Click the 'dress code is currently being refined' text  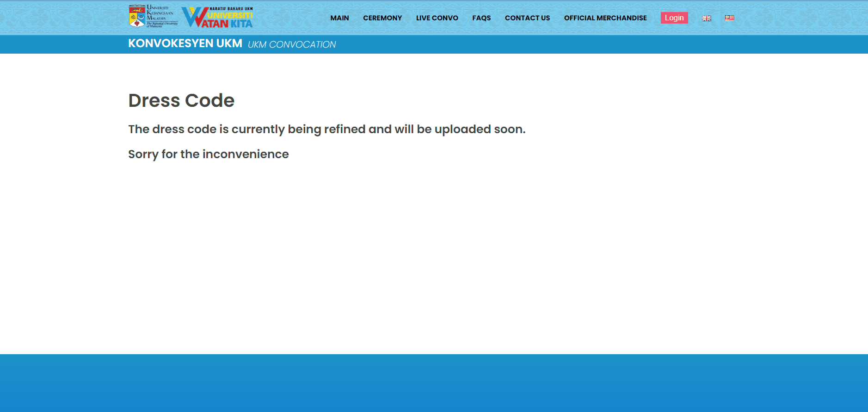(327, 129)
